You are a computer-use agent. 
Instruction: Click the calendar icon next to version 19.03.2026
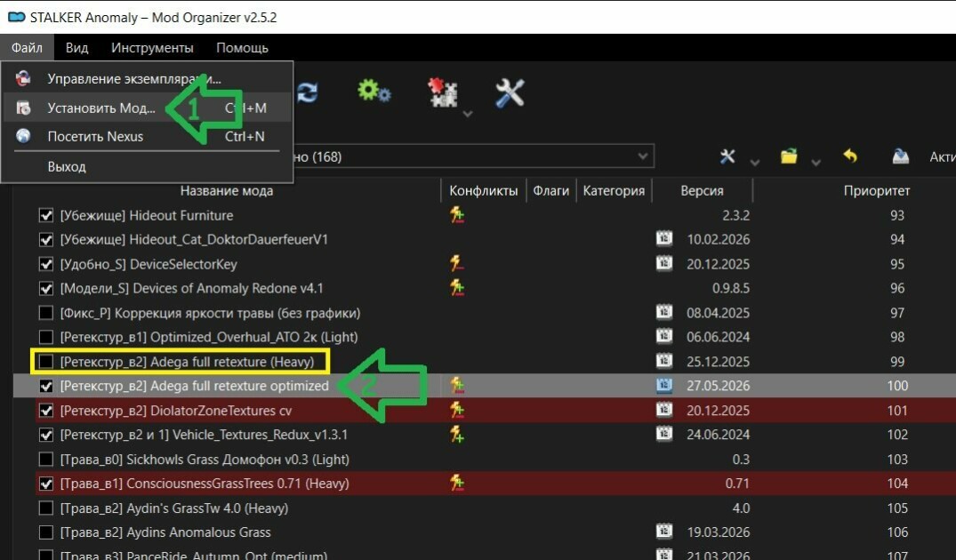tap(664, 532)
